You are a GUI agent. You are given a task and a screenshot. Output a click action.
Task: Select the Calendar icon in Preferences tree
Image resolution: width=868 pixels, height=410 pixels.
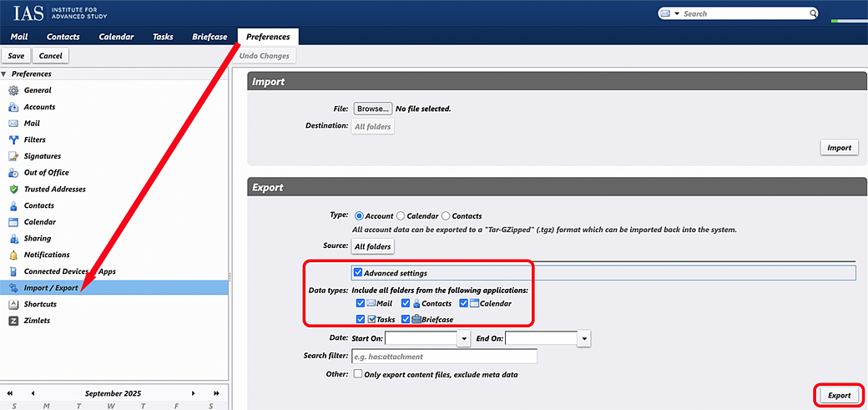click(14, 221)
